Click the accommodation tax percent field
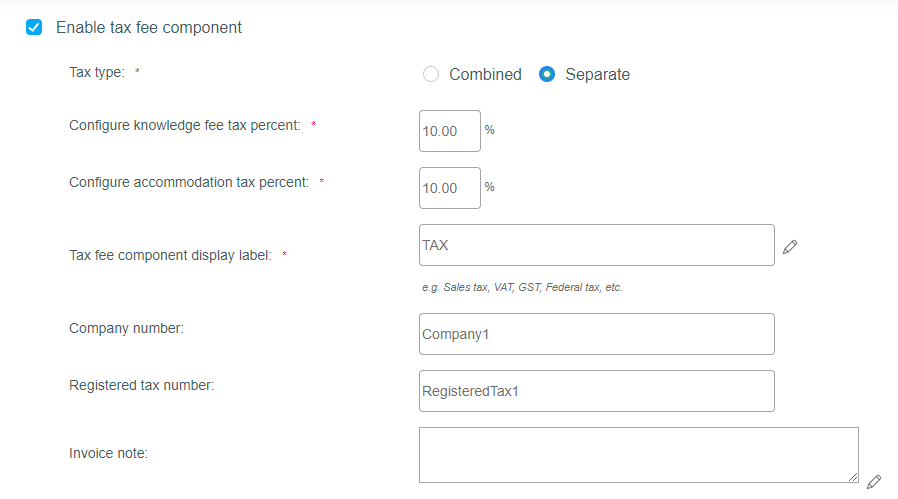This screenshot has width=898, height=499. [450, 188]
